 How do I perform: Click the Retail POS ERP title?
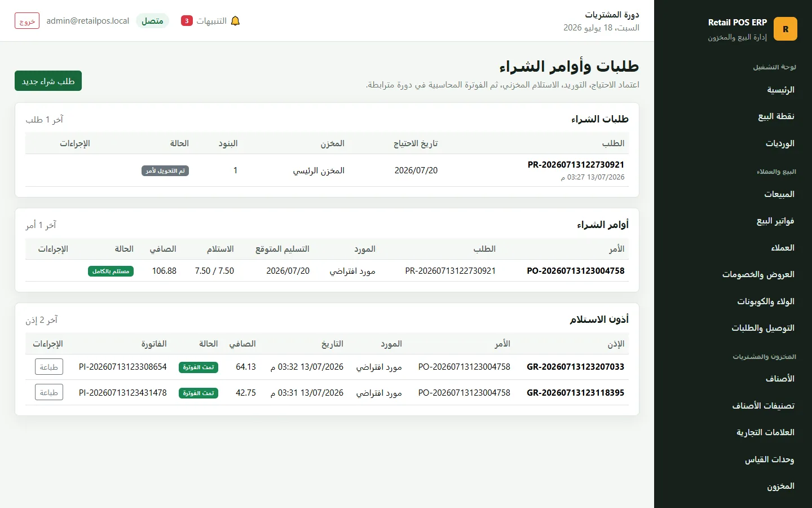738,23
